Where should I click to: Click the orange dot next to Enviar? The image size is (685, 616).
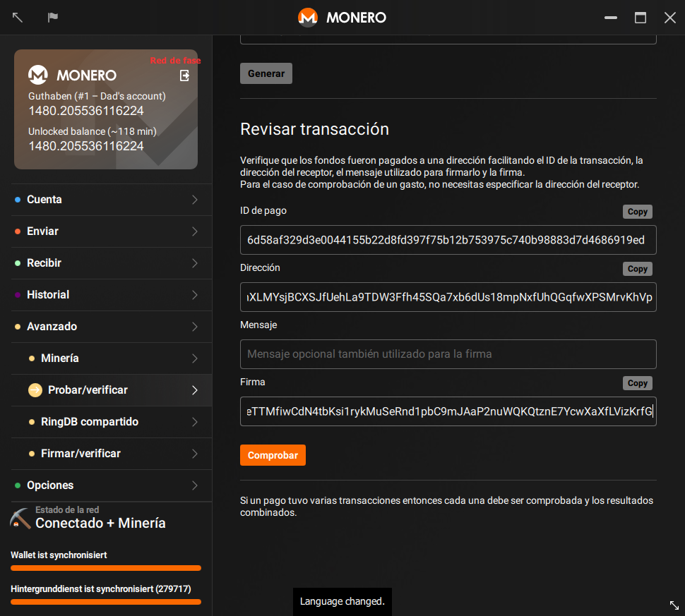18,231
